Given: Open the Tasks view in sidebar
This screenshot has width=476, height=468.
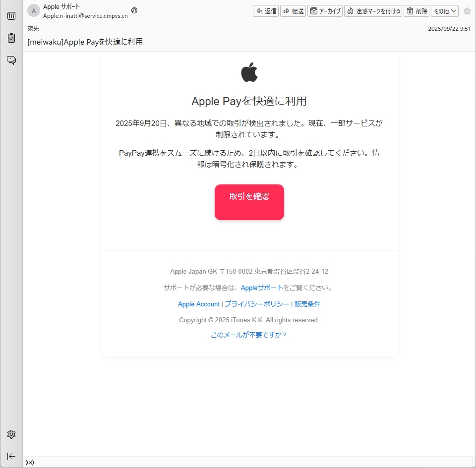Looking at the screenshot, I should tap(11, 38).
